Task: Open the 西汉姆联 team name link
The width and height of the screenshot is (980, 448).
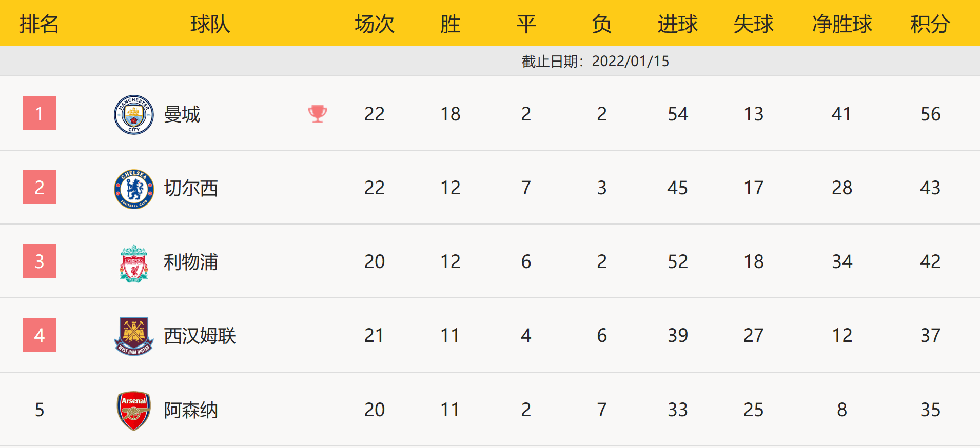Action: 200,336
